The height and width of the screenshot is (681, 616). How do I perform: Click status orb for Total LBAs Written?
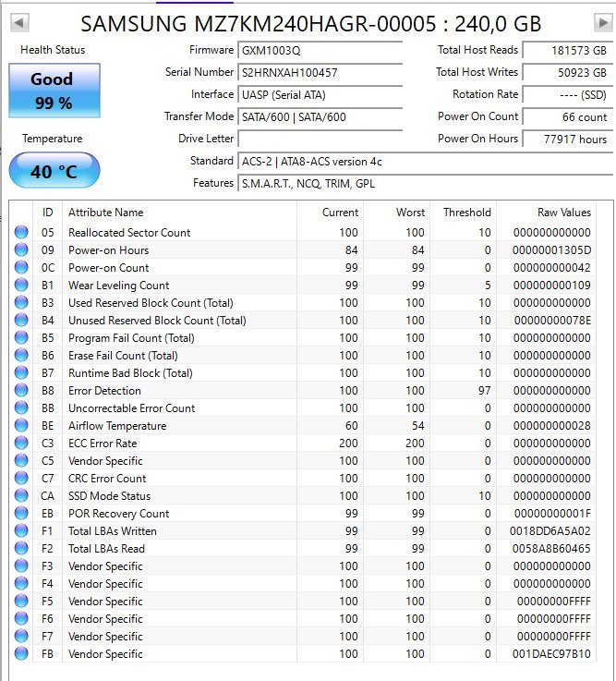click(x=21, y=530)
